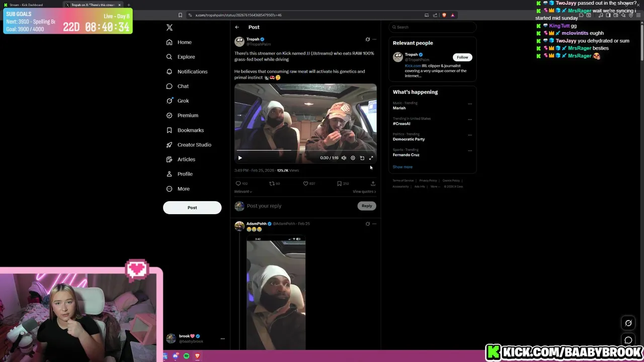644x362 pixels.
Task: Open Notifications from the sidebar
Action: (x=187, y=71)
